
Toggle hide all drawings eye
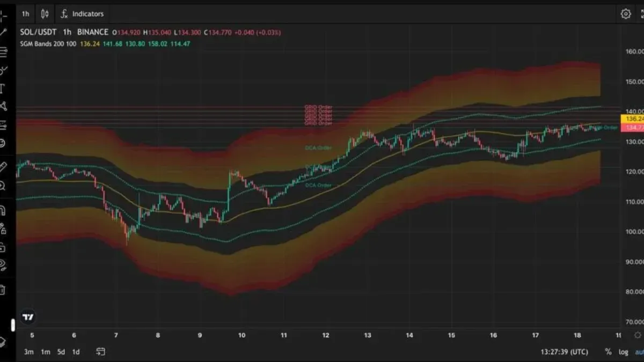click(x=3, y=265)
